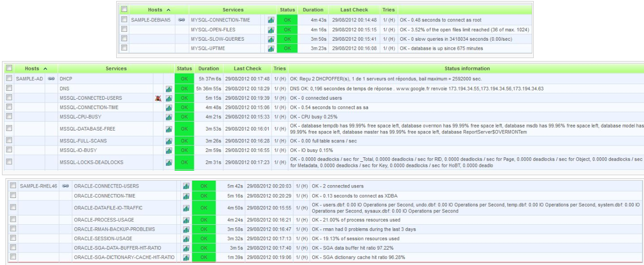Open the performance graph for MSSQL-CPU-BUSY
The width and height of the screenshot is (644, 265).
(169, 117)
